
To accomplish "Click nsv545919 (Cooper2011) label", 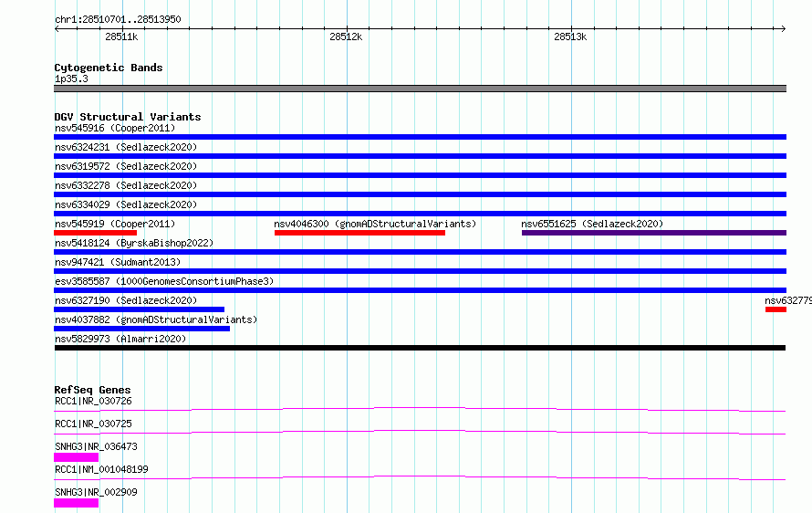I will (x=115, y=224).
